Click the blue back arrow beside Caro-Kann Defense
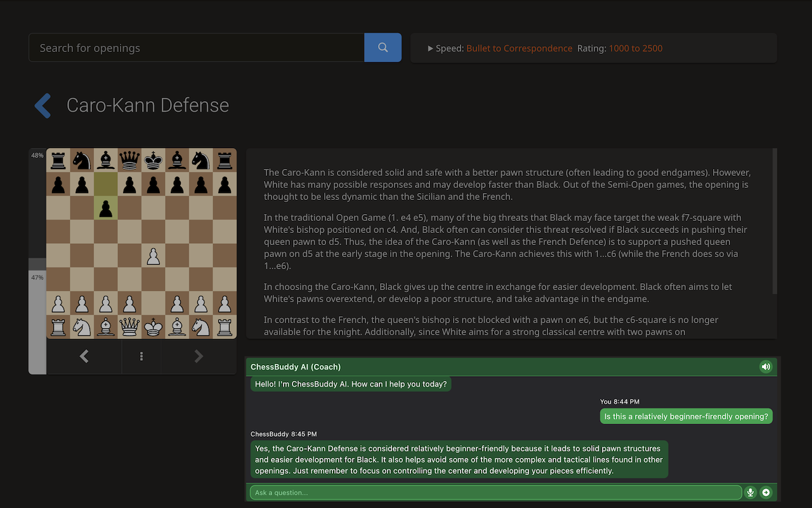 click(x=42, y=105)
